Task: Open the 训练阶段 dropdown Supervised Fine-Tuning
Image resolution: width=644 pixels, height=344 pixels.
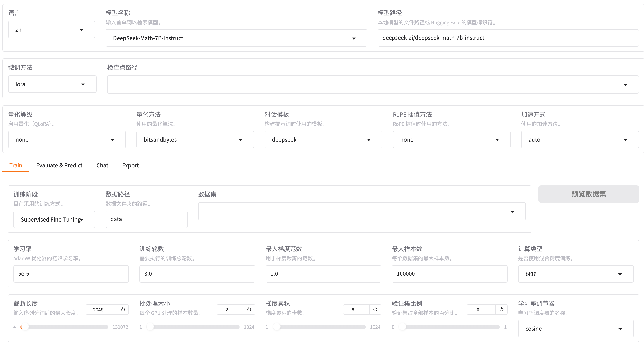Action: point(54,219)
